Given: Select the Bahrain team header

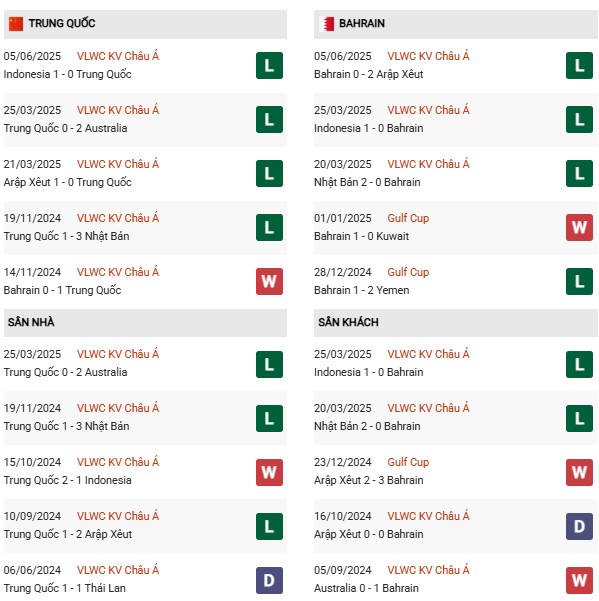Looking at the screenshot, I should [x=455, y=24].
